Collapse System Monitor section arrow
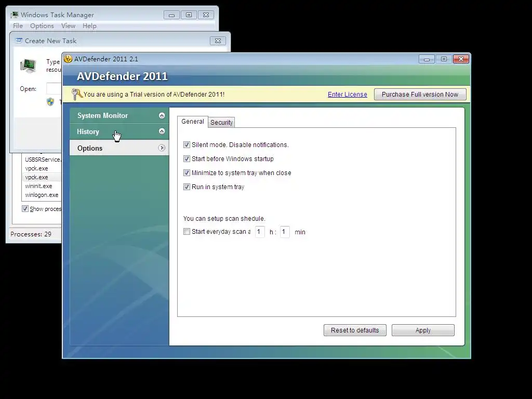The height and width of the screenshot is (399, 532). point(162,115)
